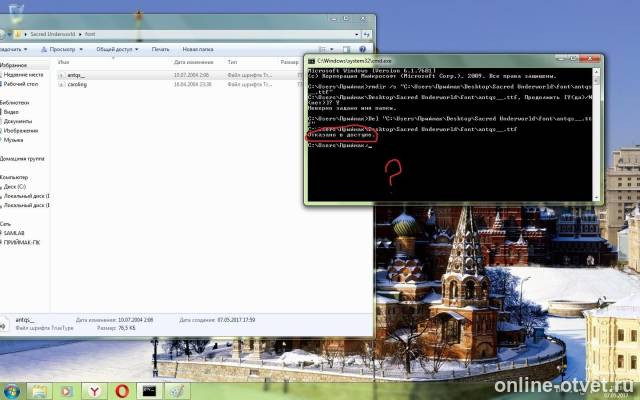Click the 'C:\Windows\system32\cmd.exe' title bar
The image size is (640, 400).
pos(355,61)
